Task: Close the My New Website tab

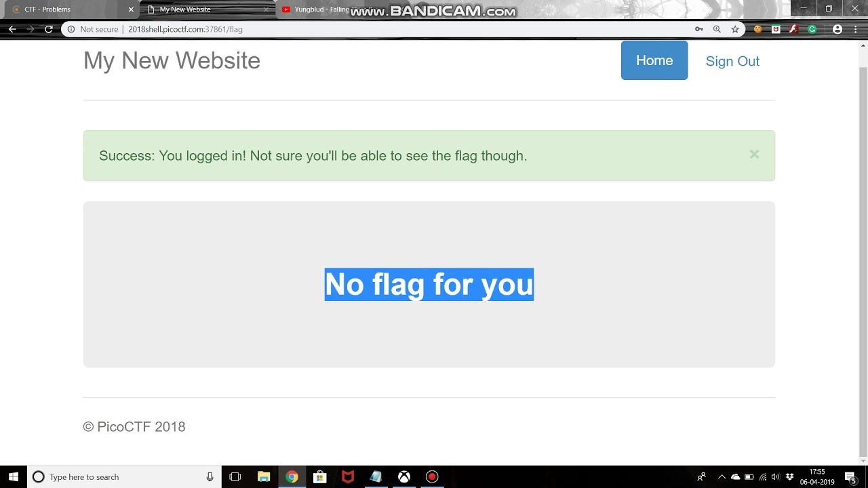Action: [267, 9]
